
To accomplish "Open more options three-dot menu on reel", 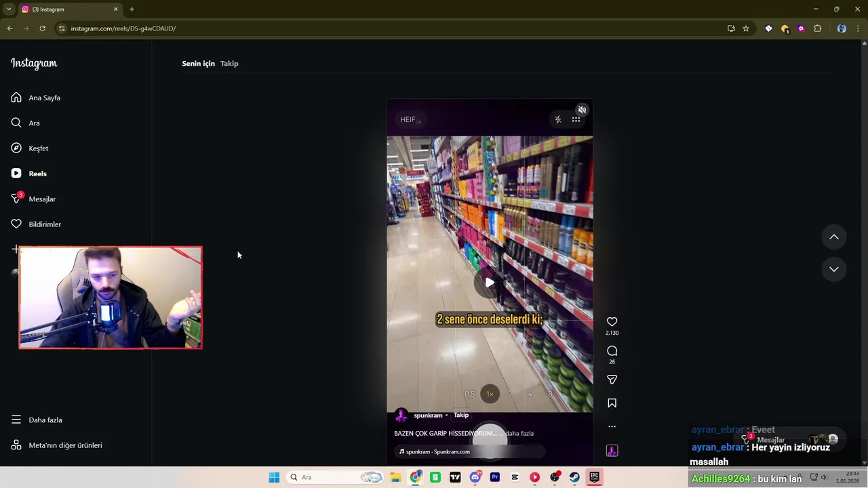I will pos(612,426).
